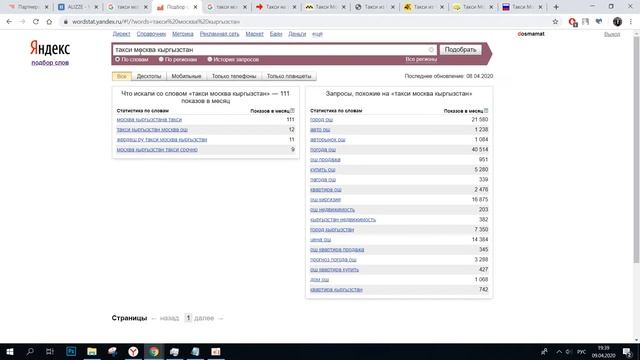Open the red app icon in the taskbar
Image resolution: width=640 pixels, height=360 pixels.
click(216, 351)
